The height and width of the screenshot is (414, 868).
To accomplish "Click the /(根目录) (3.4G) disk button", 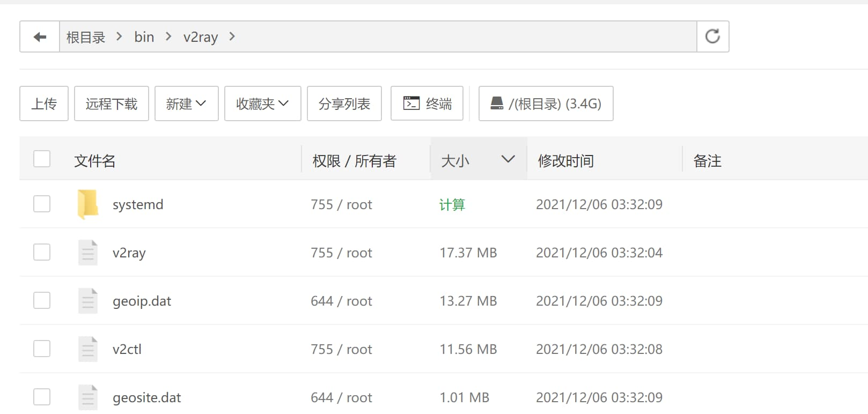I will tap(546, 103).
